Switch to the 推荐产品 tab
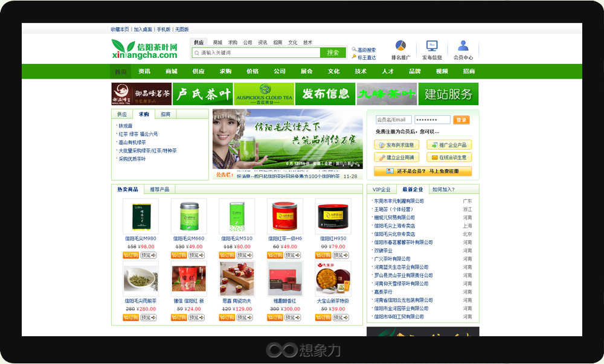The height and width of the screenshot is (364, 604). pos(159,190)
